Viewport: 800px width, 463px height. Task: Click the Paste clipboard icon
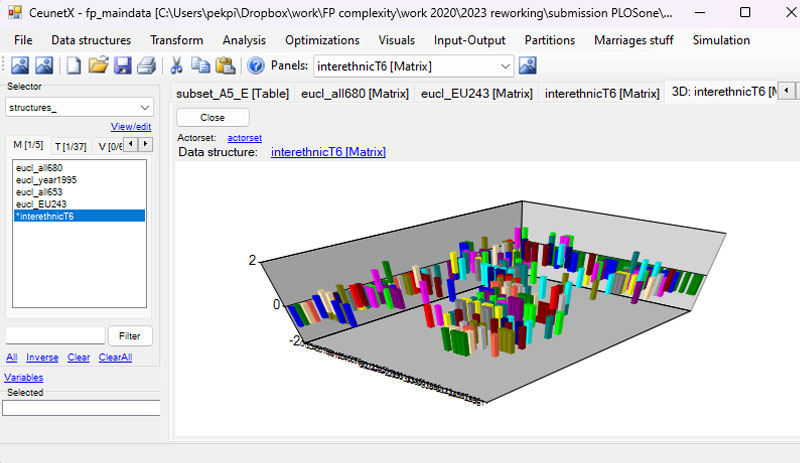pos(224,66)
